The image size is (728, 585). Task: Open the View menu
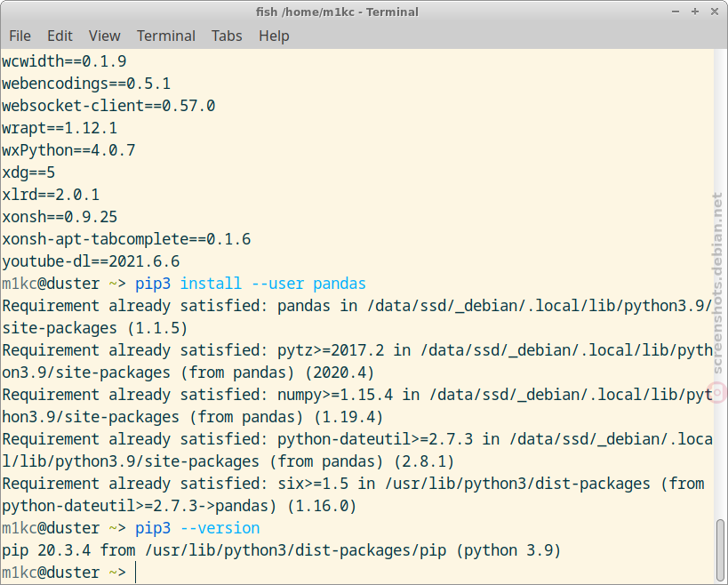pyautogui.click(x=105, y=36)
